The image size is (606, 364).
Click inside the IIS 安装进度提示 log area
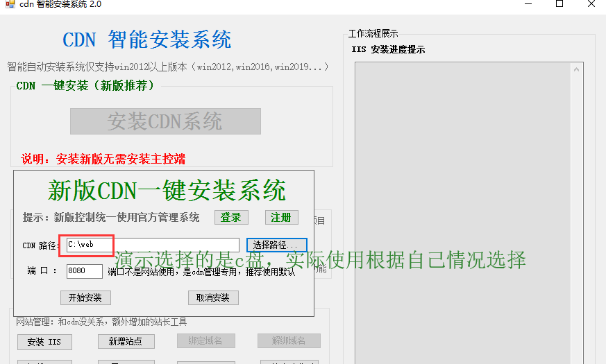469,208
